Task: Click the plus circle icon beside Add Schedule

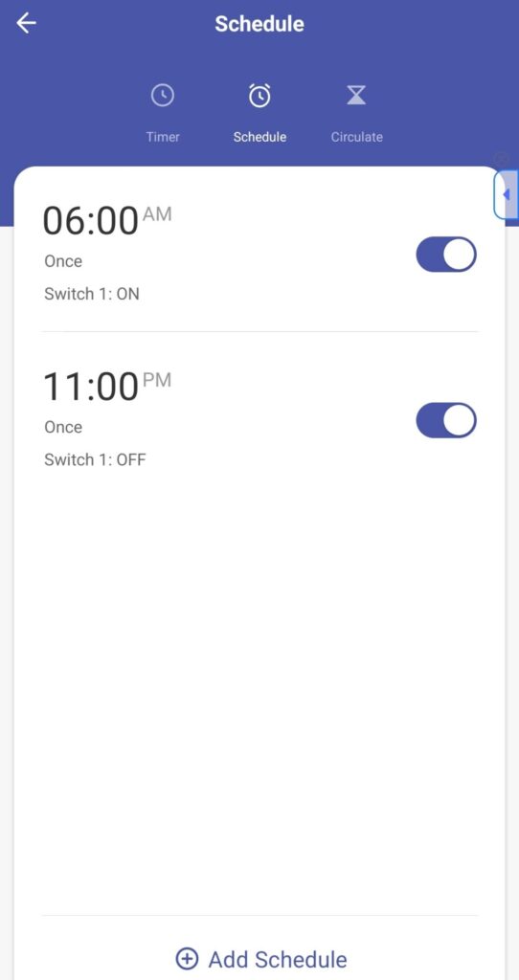Action: [187, 958]
